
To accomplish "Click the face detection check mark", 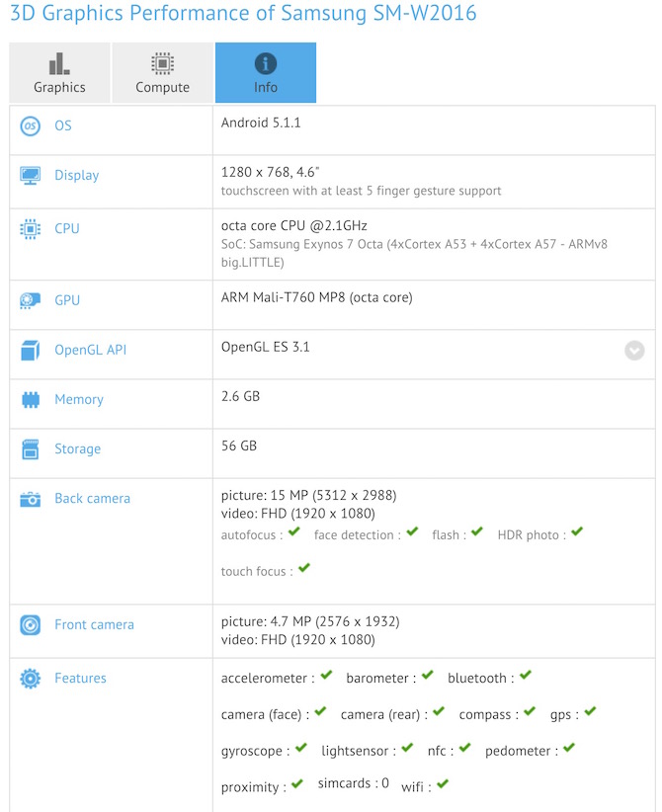I will 412,531.
